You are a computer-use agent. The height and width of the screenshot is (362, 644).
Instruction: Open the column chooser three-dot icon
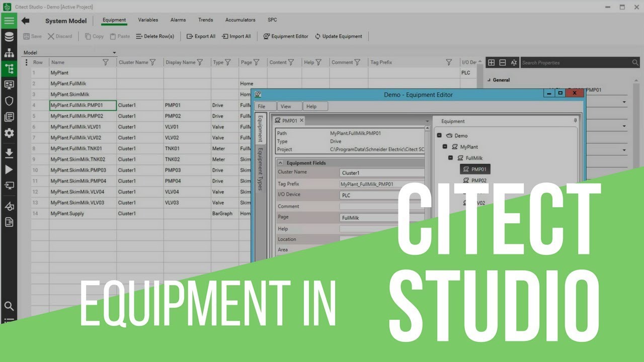click(x=26, y=62)
